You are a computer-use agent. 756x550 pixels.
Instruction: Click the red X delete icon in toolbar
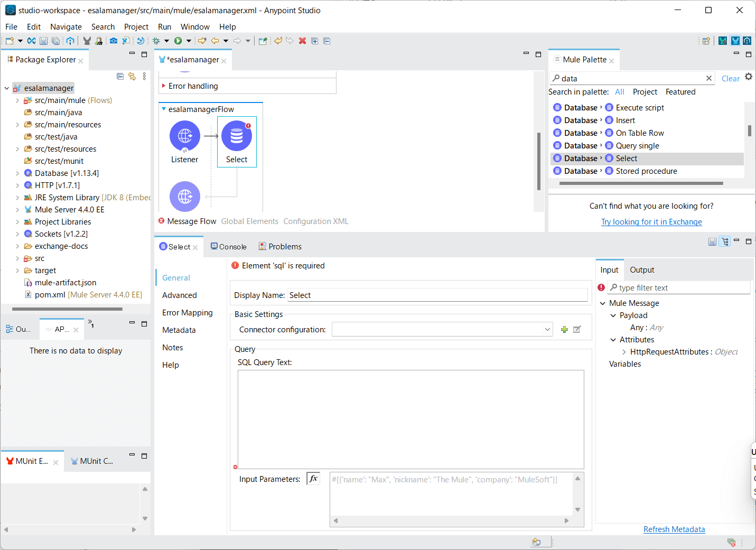pos(302,41)
